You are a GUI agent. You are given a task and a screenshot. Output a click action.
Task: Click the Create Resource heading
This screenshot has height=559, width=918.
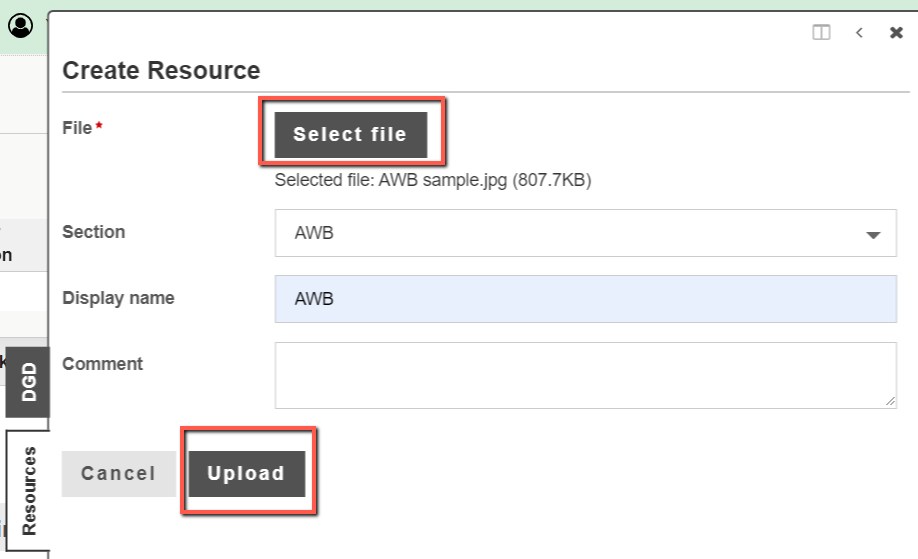point(161,70)
